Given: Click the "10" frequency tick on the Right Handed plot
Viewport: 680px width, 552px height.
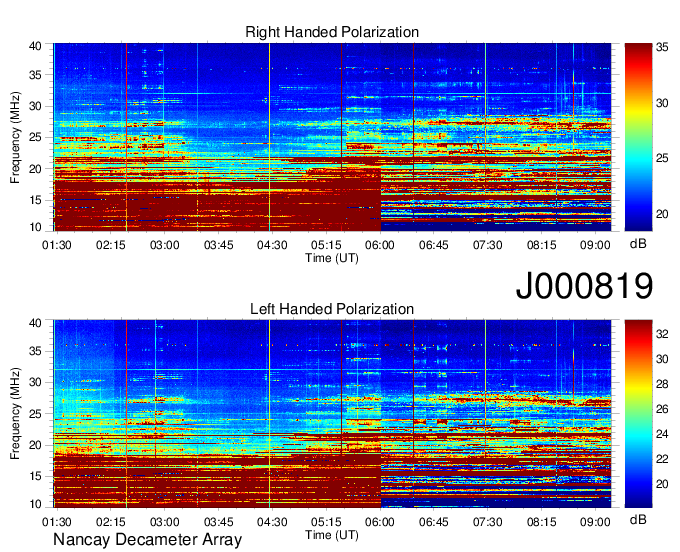Looking at the screenshot, I should pos(36,227).
